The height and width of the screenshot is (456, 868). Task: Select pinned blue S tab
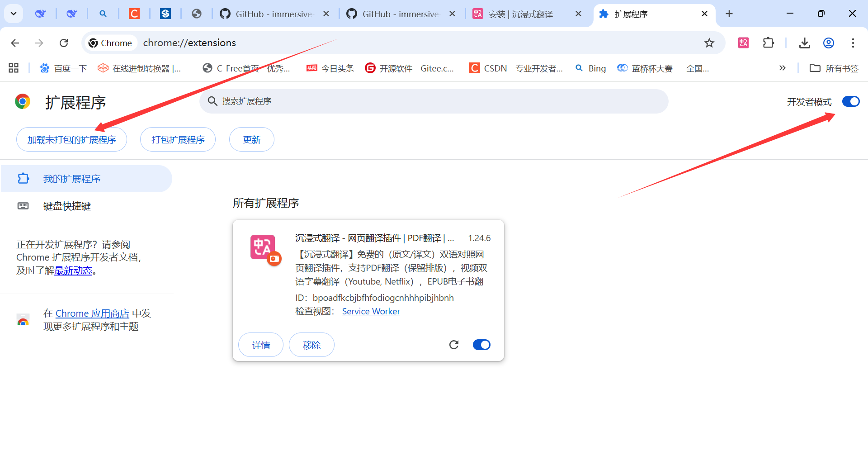(165, 14)
